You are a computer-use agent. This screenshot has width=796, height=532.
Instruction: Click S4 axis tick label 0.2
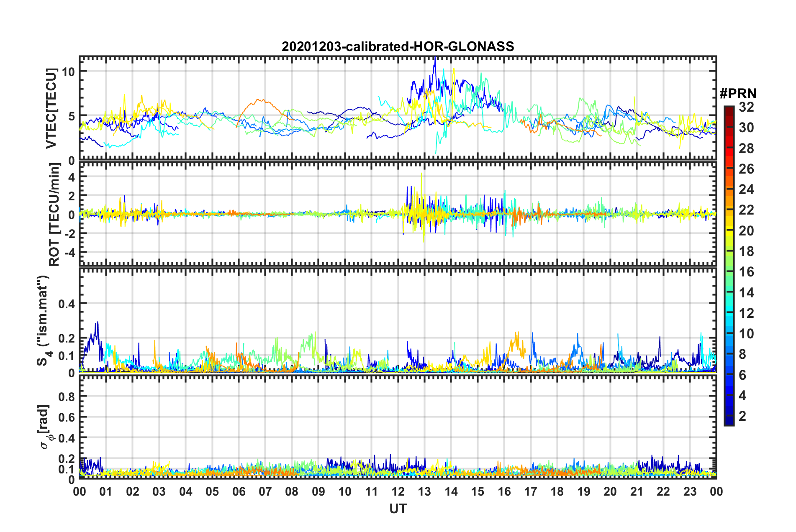tap(67, 338)
